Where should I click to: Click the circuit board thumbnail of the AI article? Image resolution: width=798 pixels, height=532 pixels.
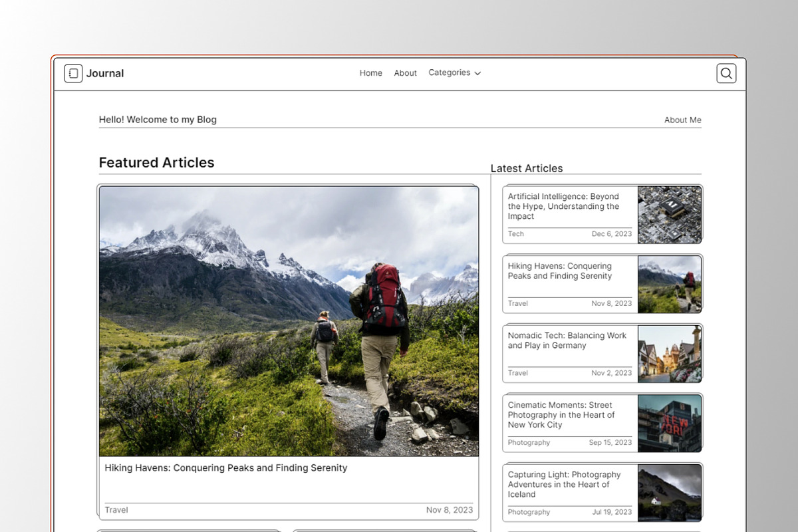(x=670, y=214)
